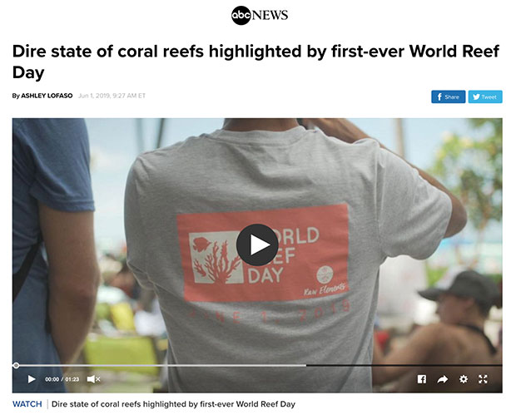Screen dimensions: 516x420
Task: Share article on Facebook button
Action: (x=449, y=96)
